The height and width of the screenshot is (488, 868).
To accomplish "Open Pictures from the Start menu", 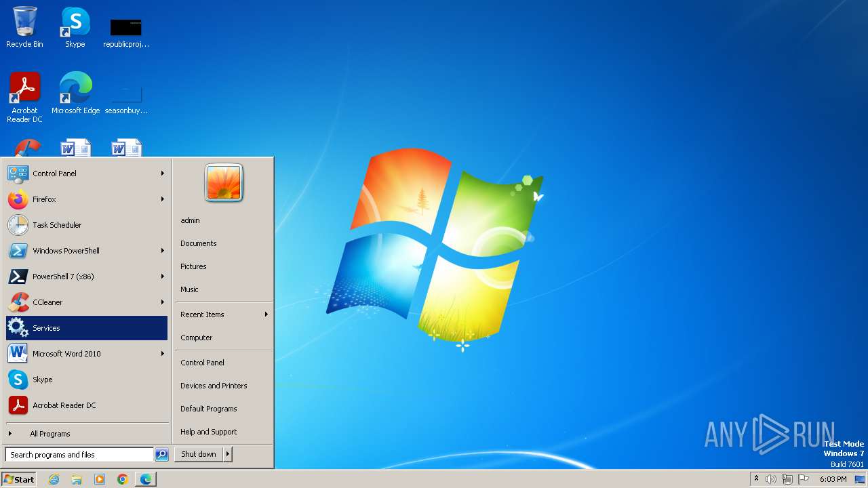I will (224, 266).
